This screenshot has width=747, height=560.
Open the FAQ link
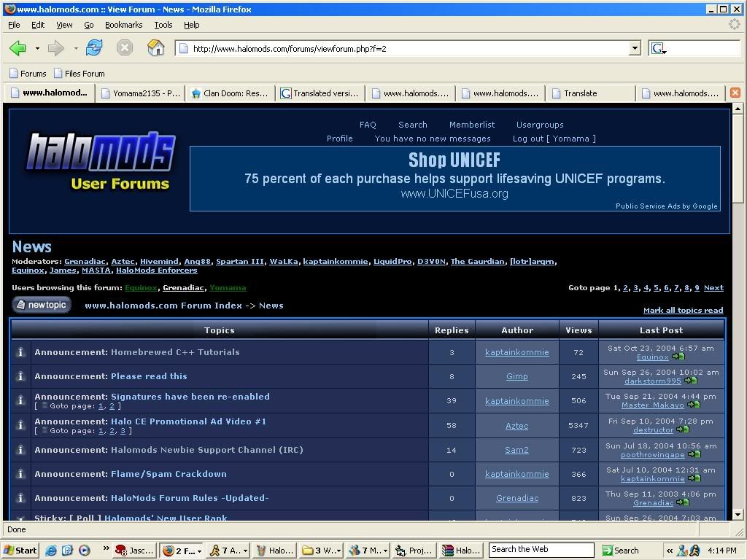tap(368, 125)
